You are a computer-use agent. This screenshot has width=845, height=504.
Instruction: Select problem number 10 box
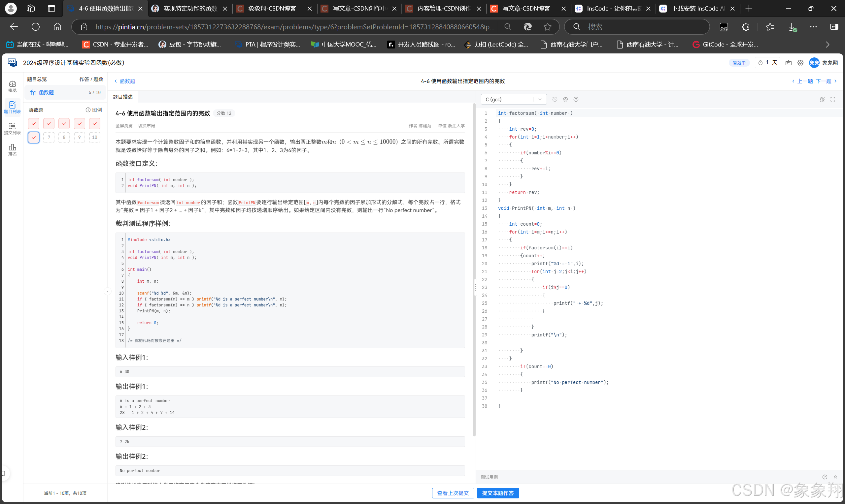tap(94, 137)
